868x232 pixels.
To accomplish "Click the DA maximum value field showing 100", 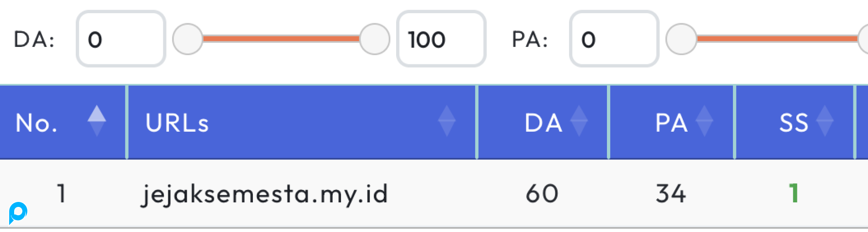I will pos(441,39).
